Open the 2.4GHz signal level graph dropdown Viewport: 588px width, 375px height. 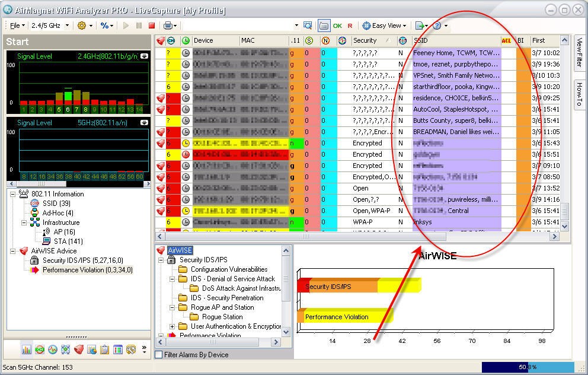tap(144, 56)
